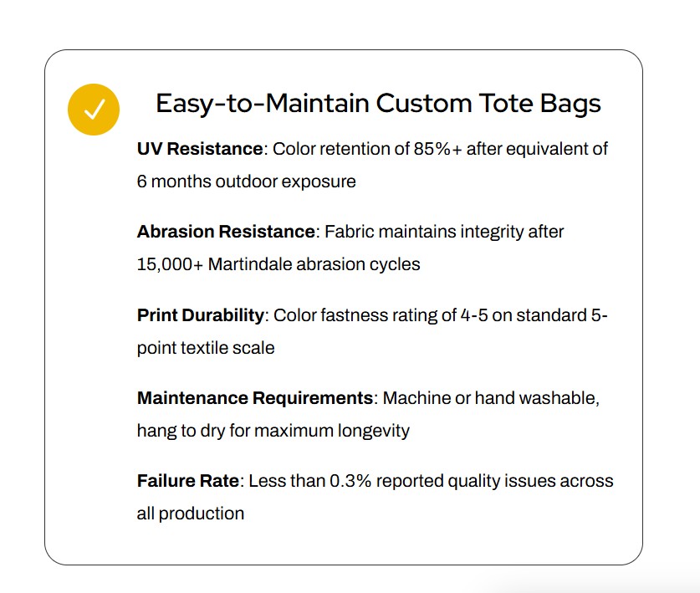Click the "point textile scale" line
The image size is (700, 593).
(x=206, y=347)
